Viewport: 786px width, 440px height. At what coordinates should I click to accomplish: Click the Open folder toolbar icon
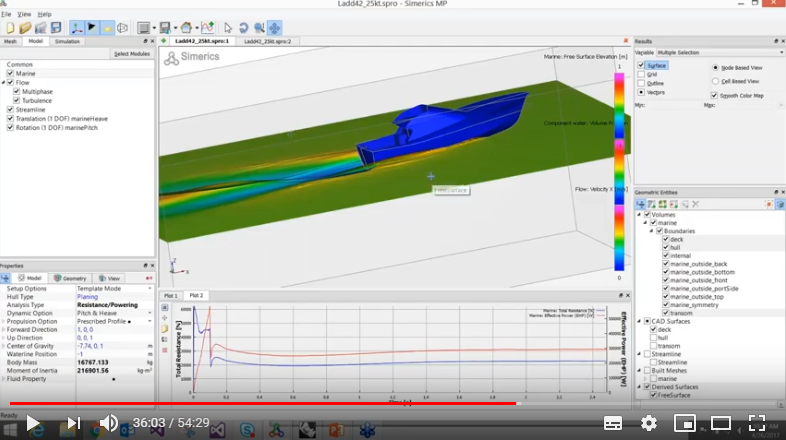25,28
